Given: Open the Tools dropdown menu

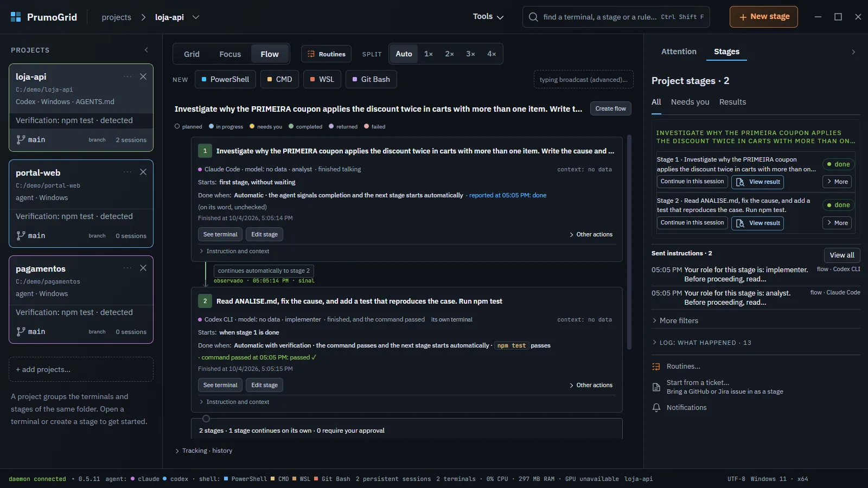Looking at the screenshot, I should tap(488, 17).
